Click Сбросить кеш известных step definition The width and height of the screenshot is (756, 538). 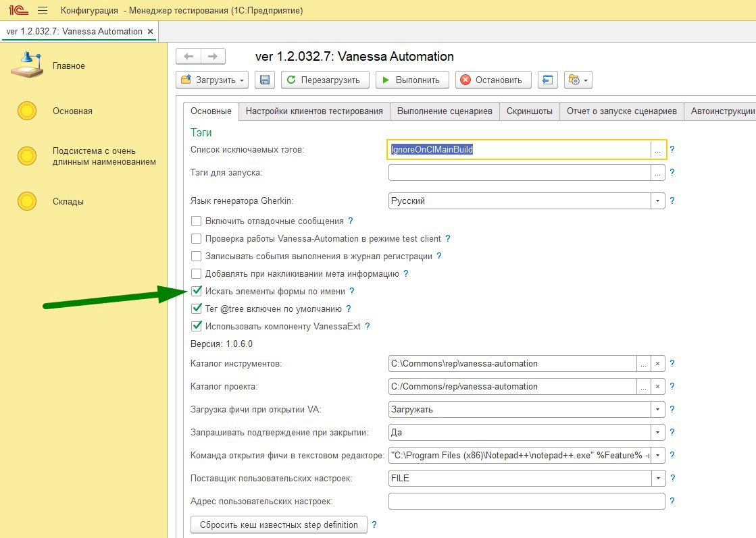[278, 525]
